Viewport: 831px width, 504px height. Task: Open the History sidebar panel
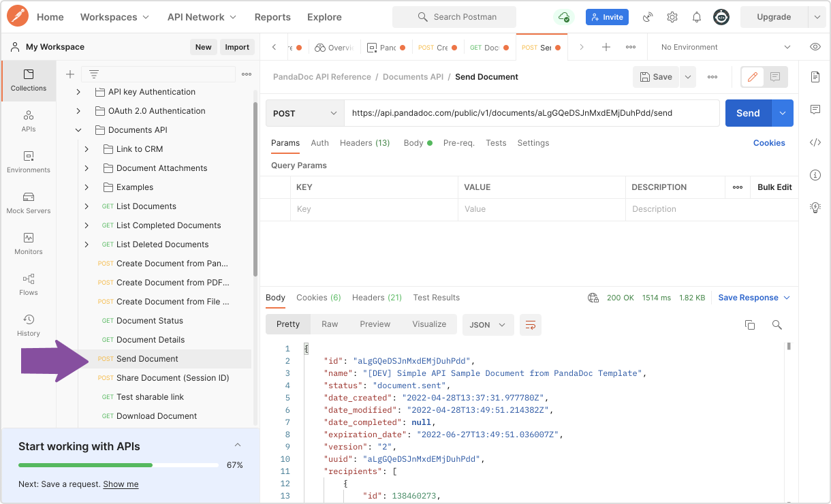pyautogui.click(x=29, y=326)
